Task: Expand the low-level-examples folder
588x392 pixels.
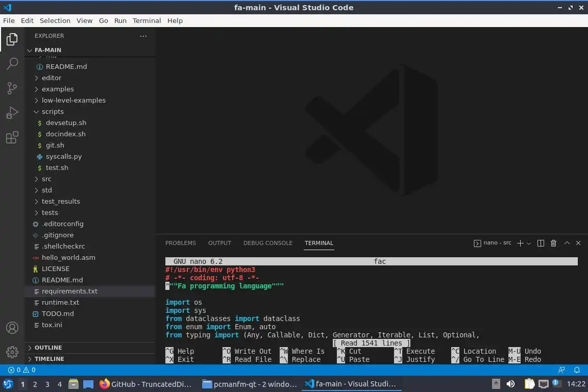Action: pos(90,100)
